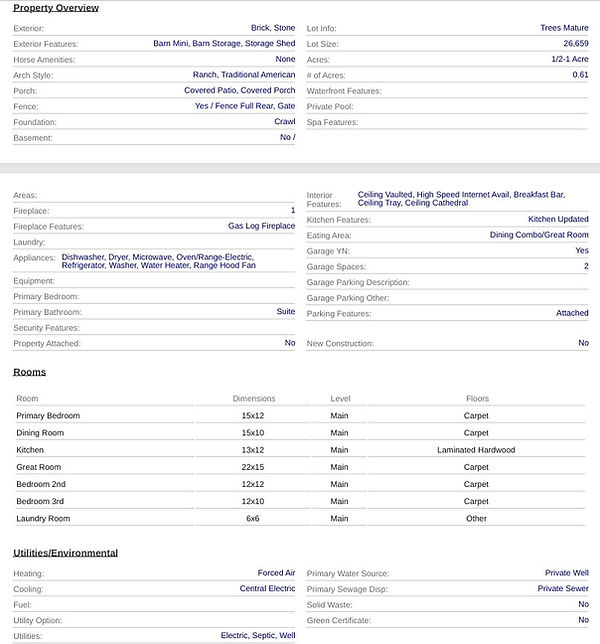Select the Floors column header
The height and width of the screenshot is (644, 600).
pyautogui.click(x=477, y=398)
